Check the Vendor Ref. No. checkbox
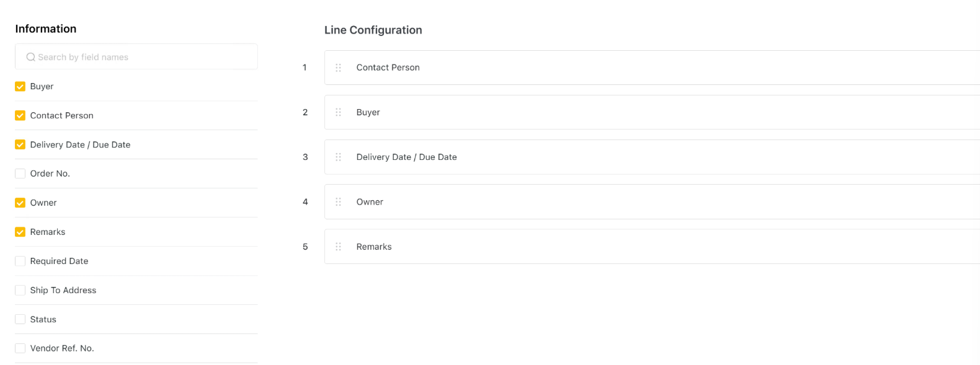Image resolution: width=980 pixels, height=365 pixels. 20,349
